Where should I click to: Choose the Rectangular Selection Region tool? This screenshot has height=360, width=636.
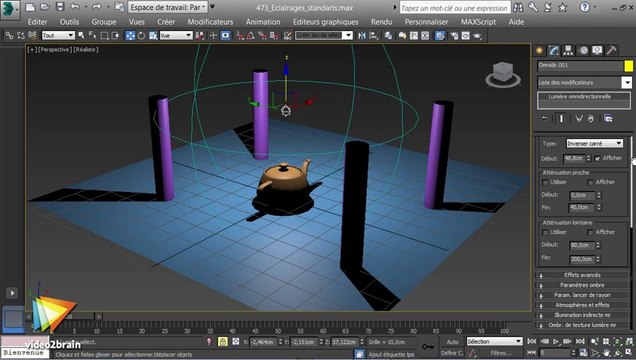[104, 36]
